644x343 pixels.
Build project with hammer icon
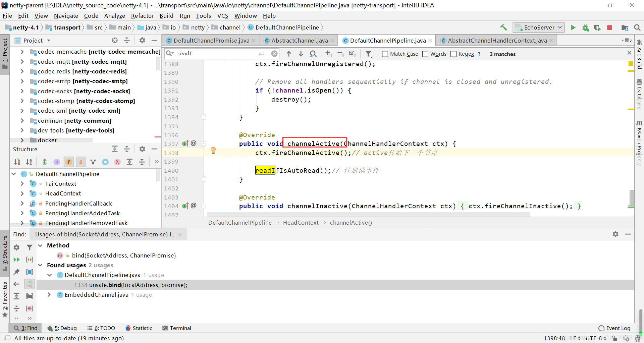point(503,27)
